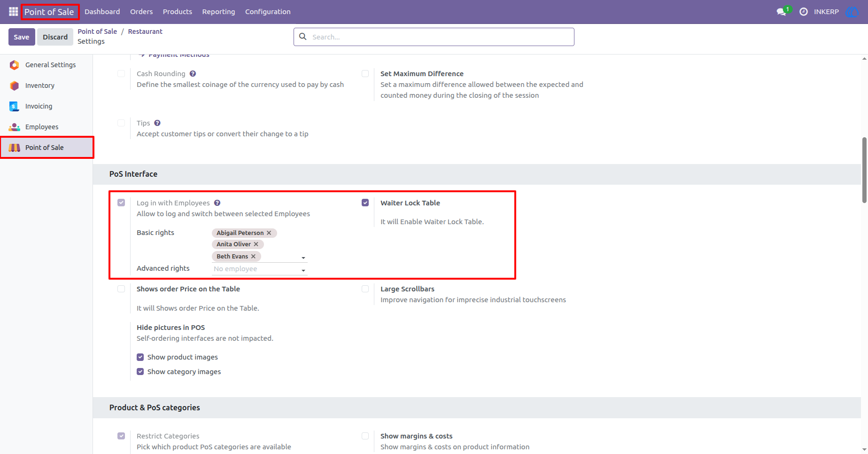The width and height of the screenshot is (868, 454).
Task: Click the Point of Sale shop icon
Action: click(x=15, y=148)
